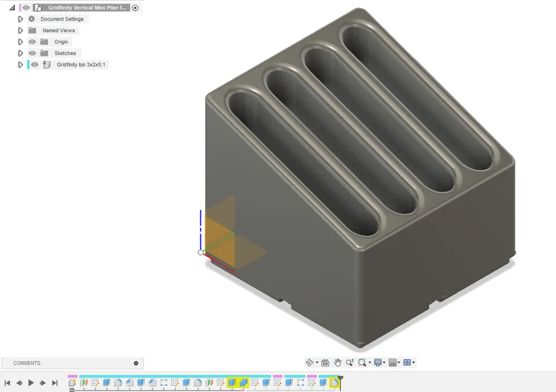Select the Orbit tool in the navigation bar
Screen dimensions: 556x392
pyautogui.click(x=310, y=362)
